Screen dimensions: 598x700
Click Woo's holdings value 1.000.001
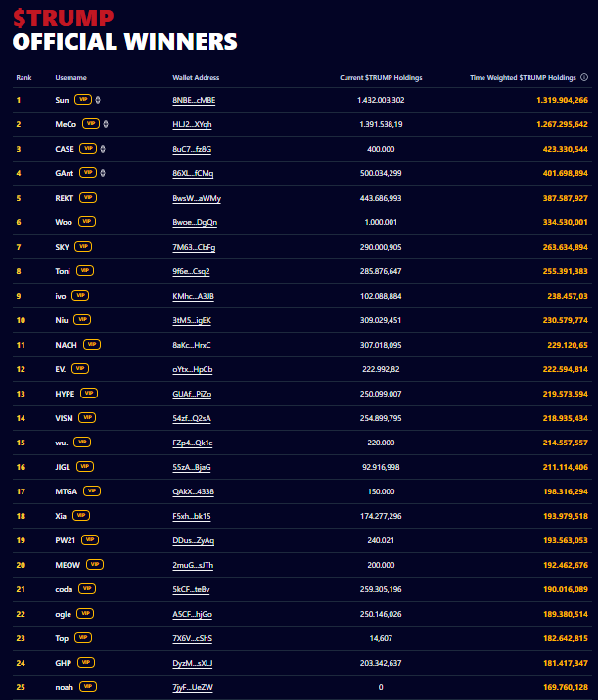pyautogui.click(x=381, y=222)
